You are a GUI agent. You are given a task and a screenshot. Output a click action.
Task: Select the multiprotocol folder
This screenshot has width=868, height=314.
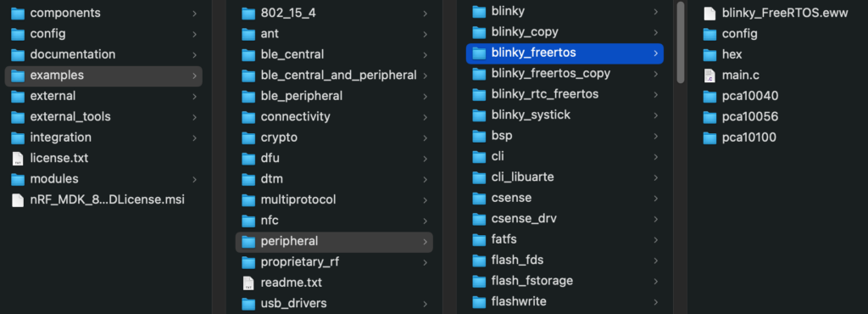[334, 200]
